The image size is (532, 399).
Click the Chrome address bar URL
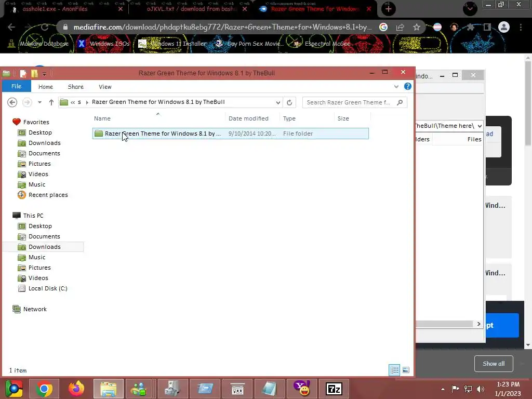(222, 27)
